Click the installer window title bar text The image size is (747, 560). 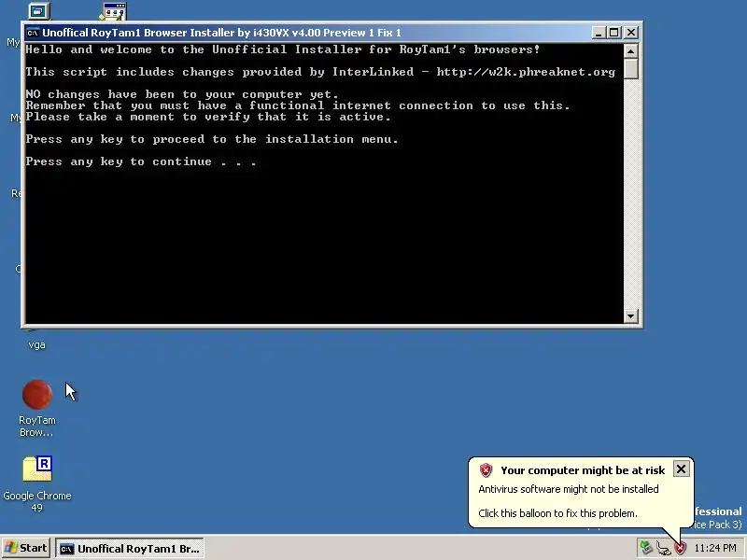(221, 33)
